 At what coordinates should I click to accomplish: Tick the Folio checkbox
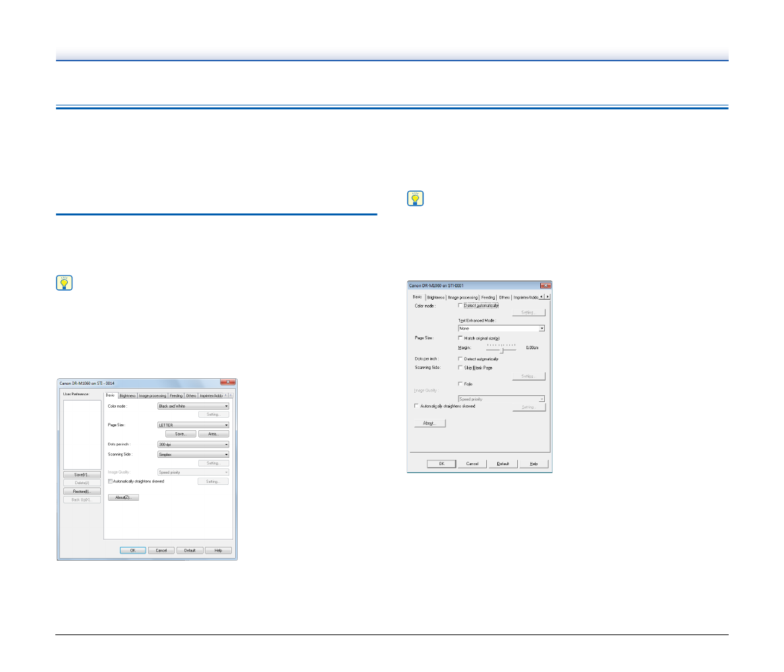coord(461,384)
